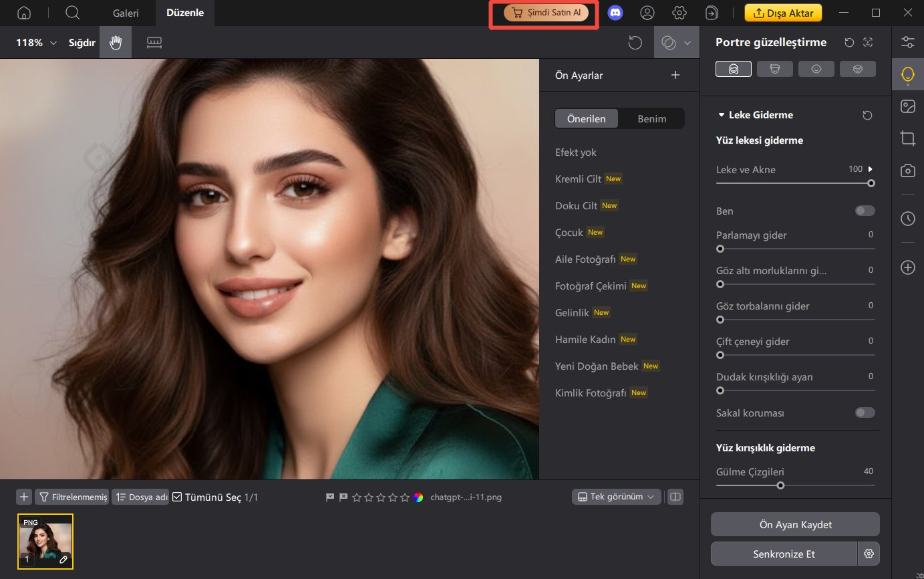The image size is (924, 579).
Task: Open the zoom level 118% dropdown
Action: (x=33, y=41)
